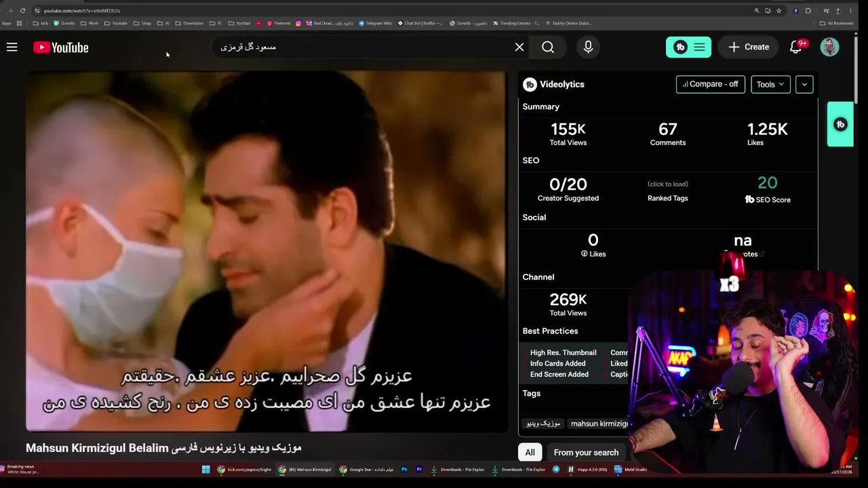Click the TubeBuddy floating side tab

click(840, 124)
